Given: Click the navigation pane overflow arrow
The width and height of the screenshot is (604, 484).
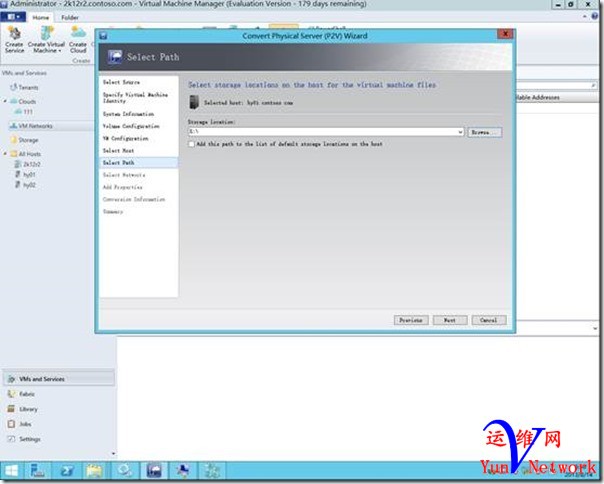Looking at the screenshot, I should coord(113,454).
